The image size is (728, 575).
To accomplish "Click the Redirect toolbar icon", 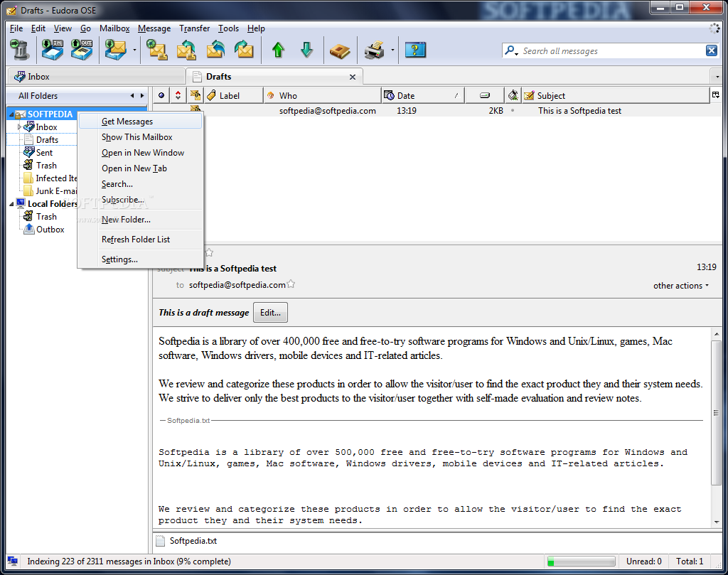I will (x=245, y=50).
